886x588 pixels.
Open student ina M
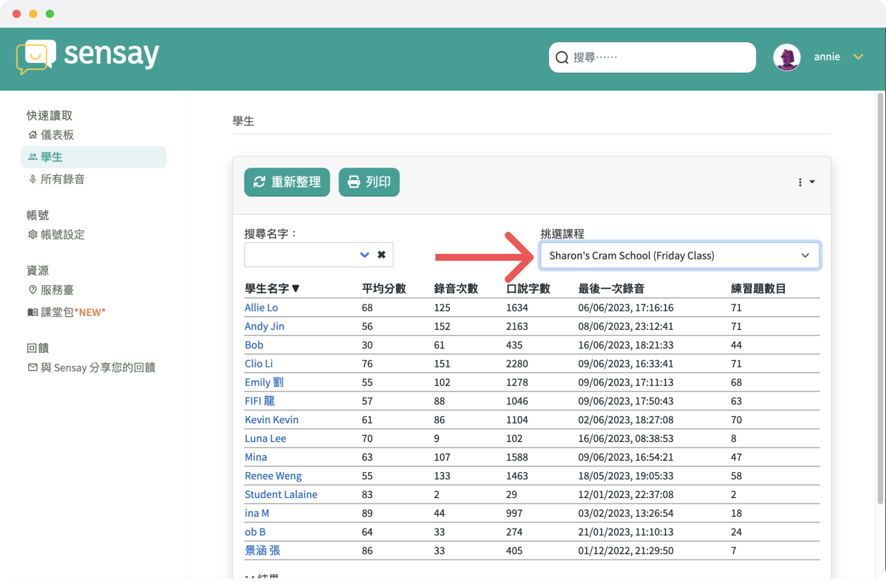257,513
